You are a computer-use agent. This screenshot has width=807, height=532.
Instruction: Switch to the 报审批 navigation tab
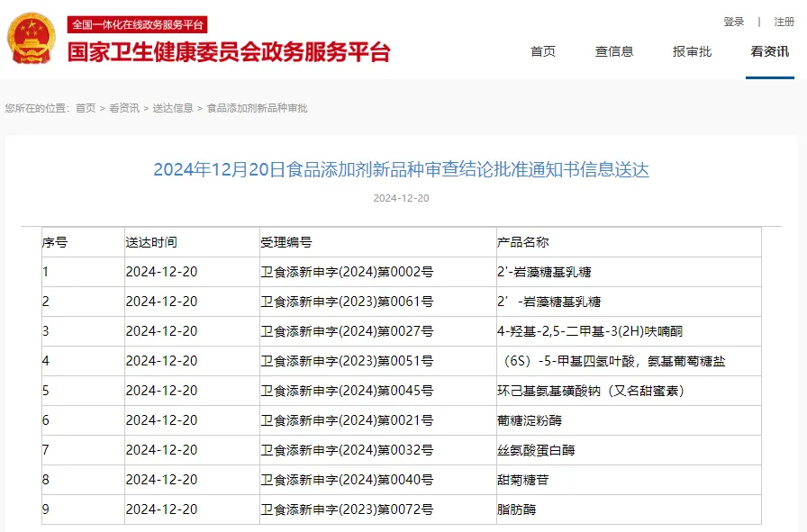692,51
